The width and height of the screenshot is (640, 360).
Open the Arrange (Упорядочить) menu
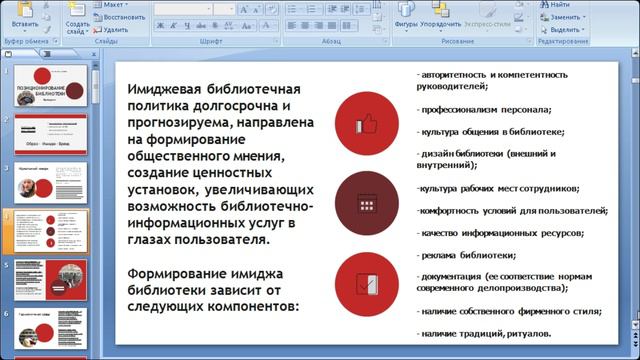pos(440,15)
